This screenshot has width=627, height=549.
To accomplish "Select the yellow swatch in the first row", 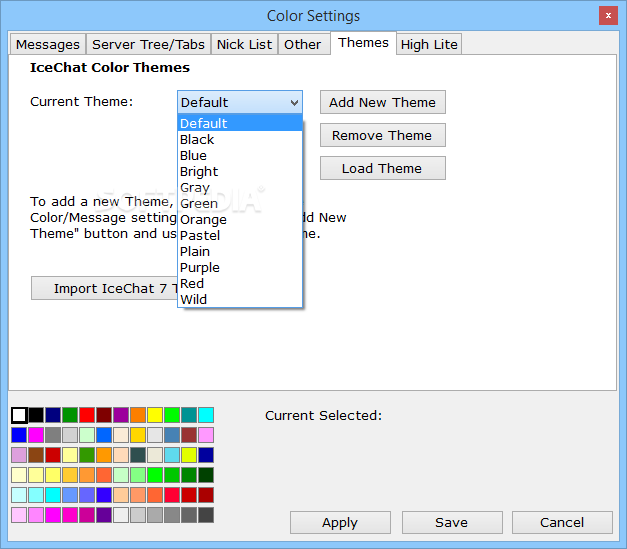I will coord(155,415).
